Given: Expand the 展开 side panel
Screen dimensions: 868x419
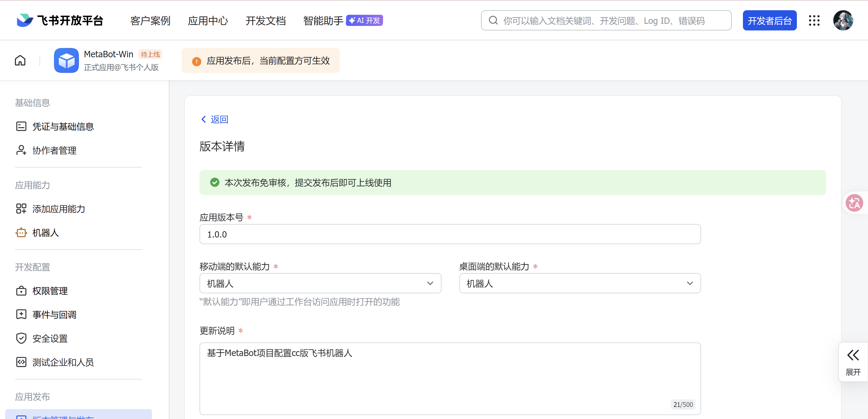Looking at the screenshot, I should [x=853, y=362].
